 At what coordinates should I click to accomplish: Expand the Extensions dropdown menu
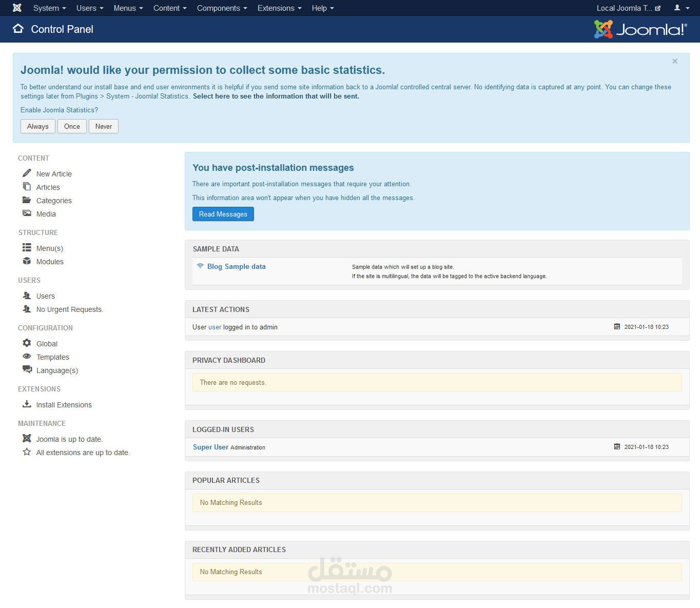click(279, 8)
